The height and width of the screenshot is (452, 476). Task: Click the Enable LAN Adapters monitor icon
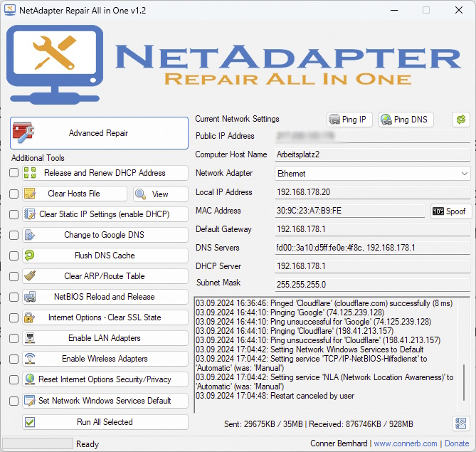pos(30,338)
